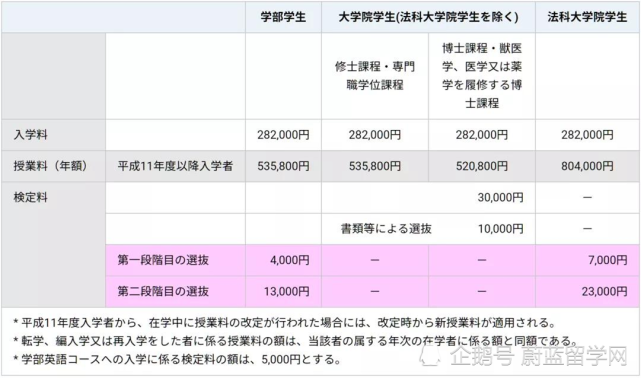Viewport: 641px width, 378px height.
Task: Click the 大学院学生(法科大学院学生を除く) header
Action: tap(428, 17)
